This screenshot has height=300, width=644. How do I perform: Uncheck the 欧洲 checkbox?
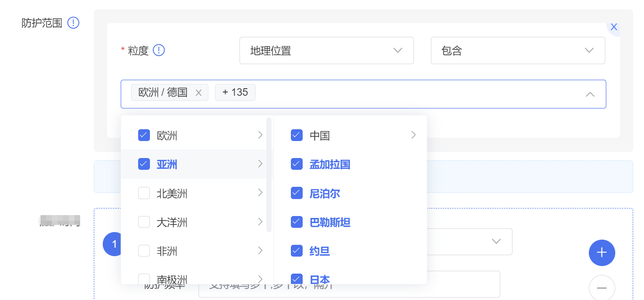pos(144,135)
